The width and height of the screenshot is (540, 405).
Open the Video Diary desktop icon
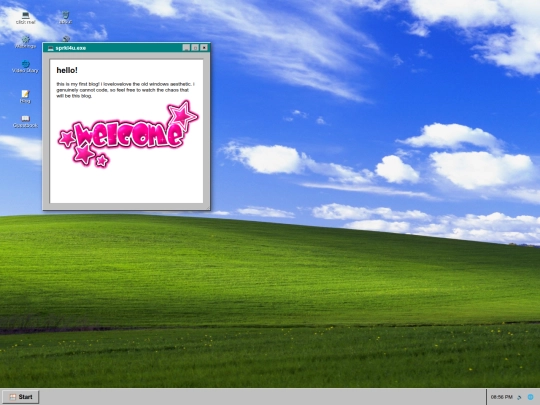[25, 66]
